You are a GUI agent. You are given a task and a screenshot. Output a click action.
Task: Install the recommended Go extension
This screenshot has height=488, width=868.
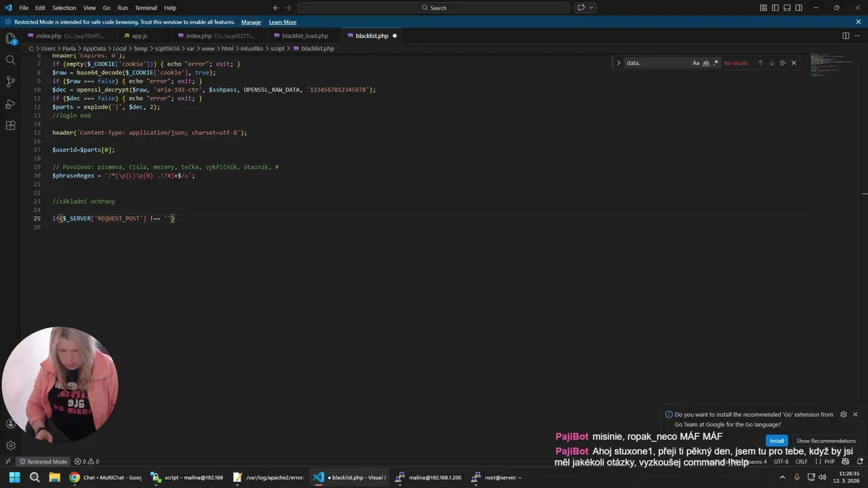[776, 441]
